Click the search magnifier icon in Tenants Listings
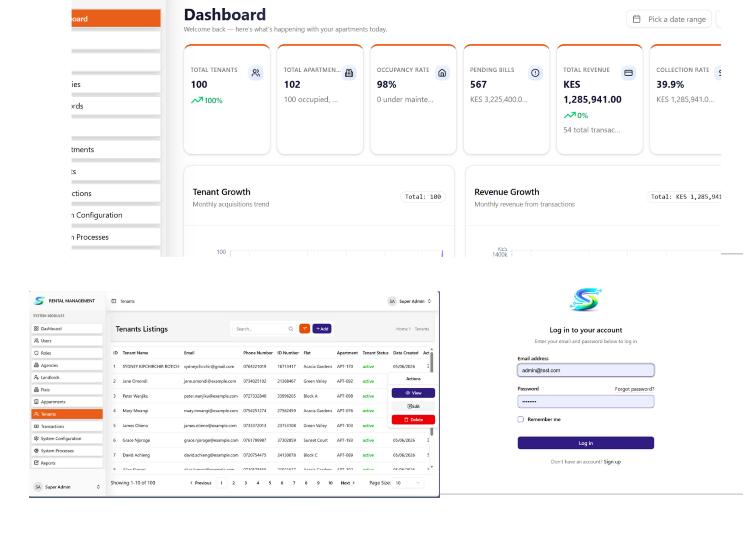Screen dimensions: 756x536 [291, 329]
